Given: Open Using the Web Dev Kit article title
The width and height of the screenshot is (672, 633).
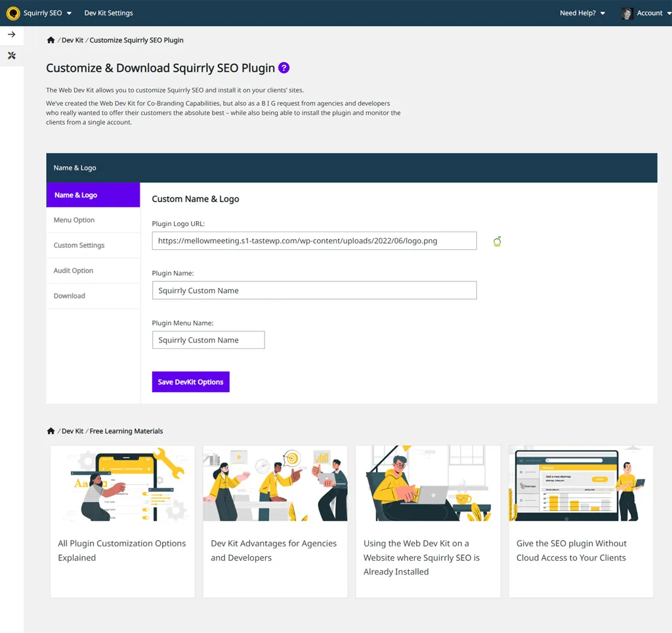Looking at the screenshot, I should 422,558.
